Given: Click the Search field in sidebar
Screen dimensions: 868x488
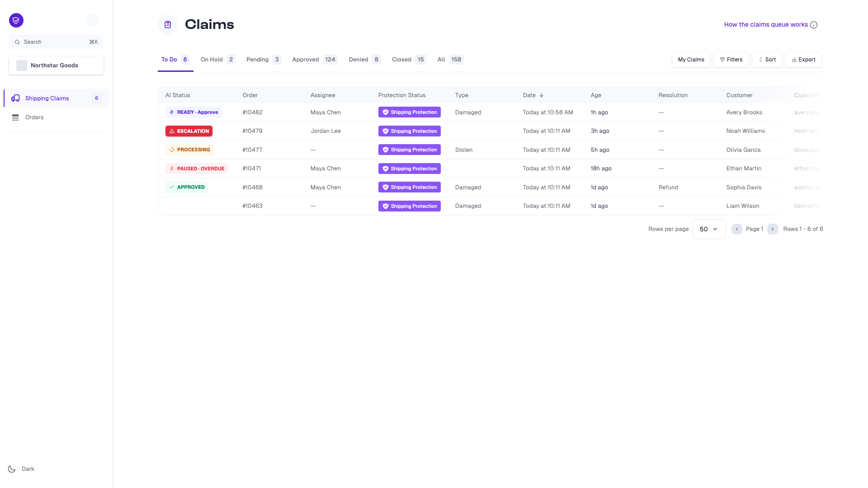Looking at the screenshot, I should pos(57,42).
